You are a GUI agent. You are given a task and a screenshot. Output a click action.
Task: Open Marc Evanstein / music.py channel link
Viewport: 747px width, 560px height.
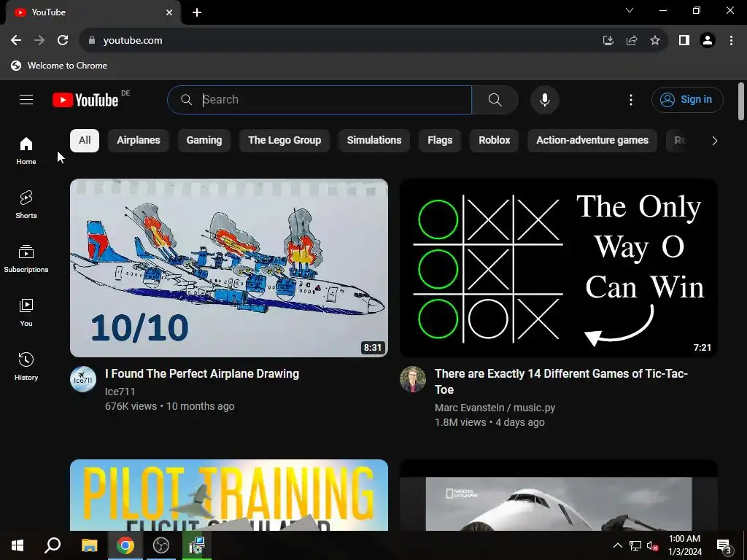tap(495, 408)
